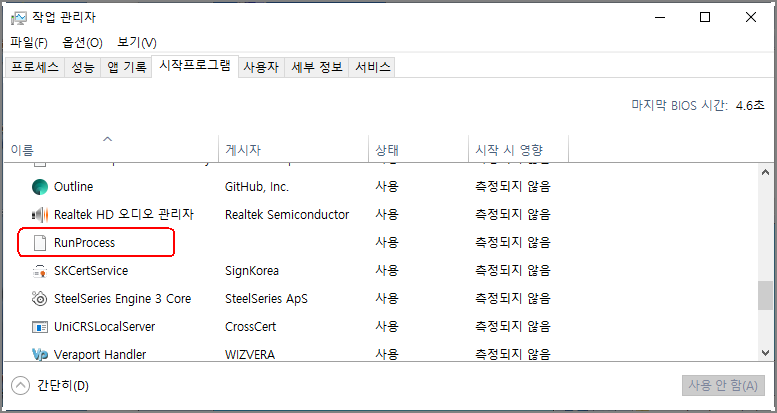This screenshot has width=777, height=413.
Task: Click publisher WIZVERA
Action: click(x=250, y=354)
